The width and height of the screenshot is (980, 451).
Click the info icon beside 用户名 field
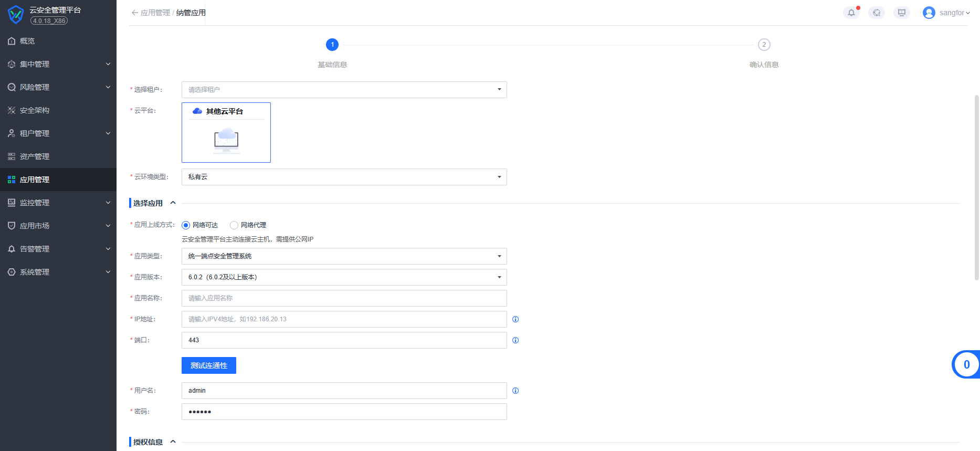515,391
